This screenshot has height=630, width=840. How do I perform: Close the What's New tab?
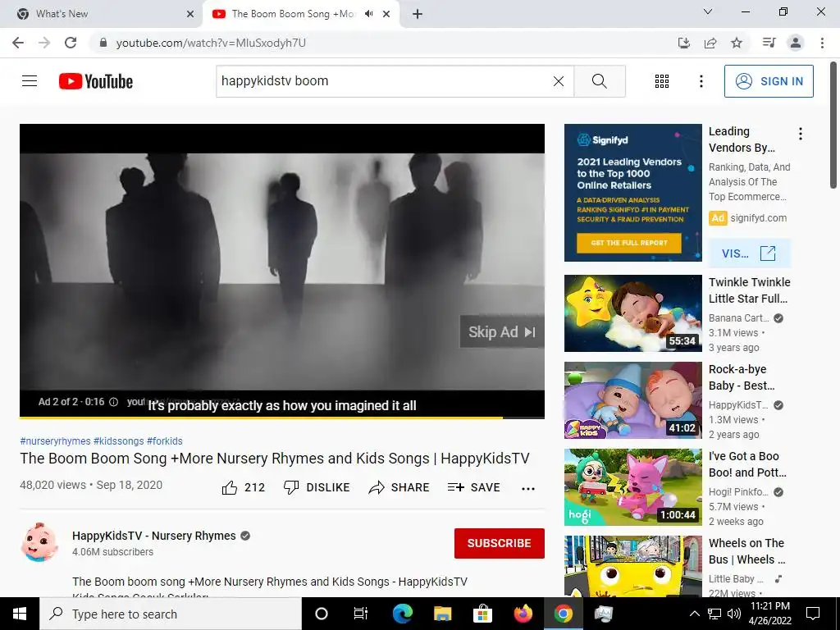click(190, 14)
